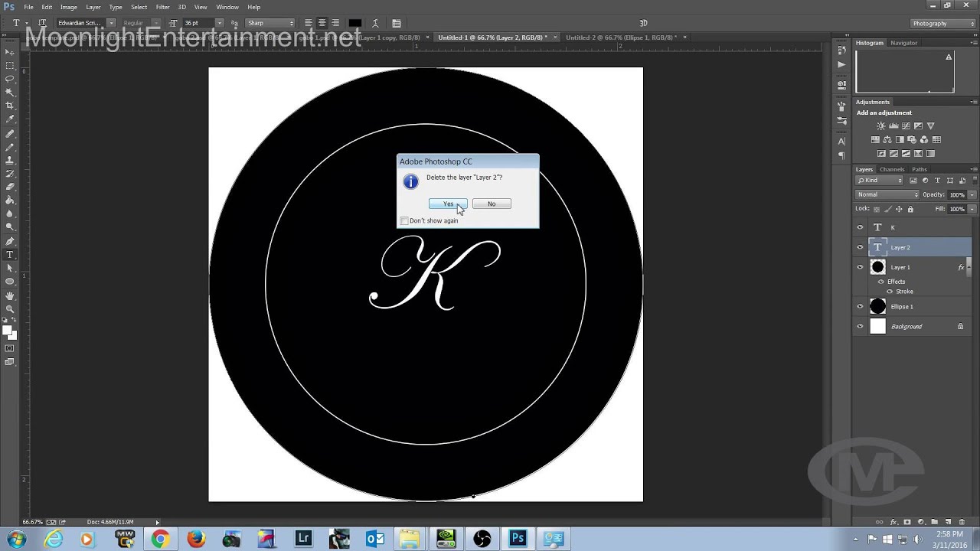Select the Healing Brush tool
Screen dimensions: 980x551
tap(9, 133)
